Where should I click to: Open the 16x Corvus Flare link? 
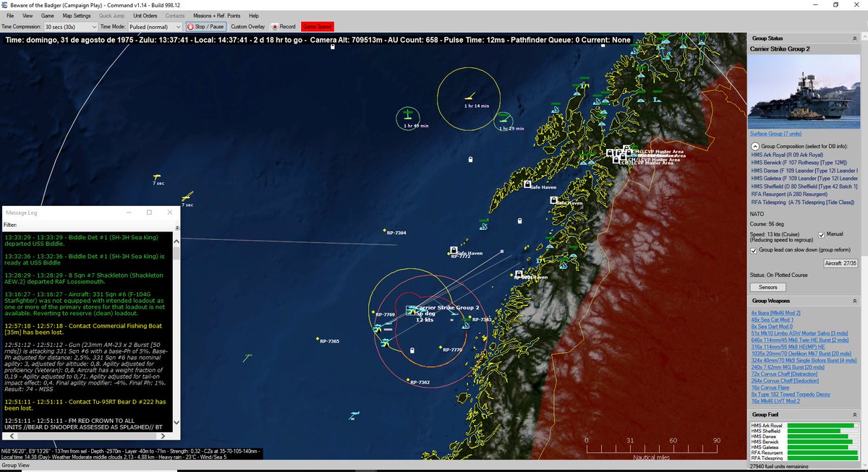click(770, 388)
